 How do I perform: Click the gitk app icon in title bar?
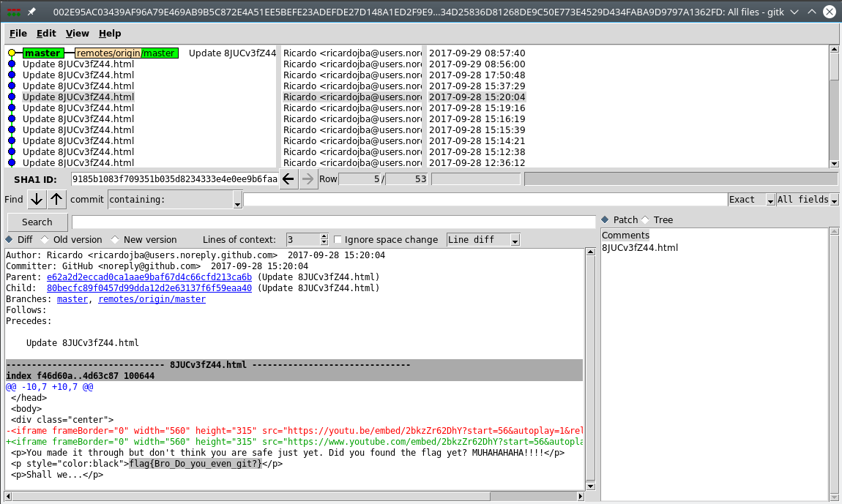[x=13, y=12]
